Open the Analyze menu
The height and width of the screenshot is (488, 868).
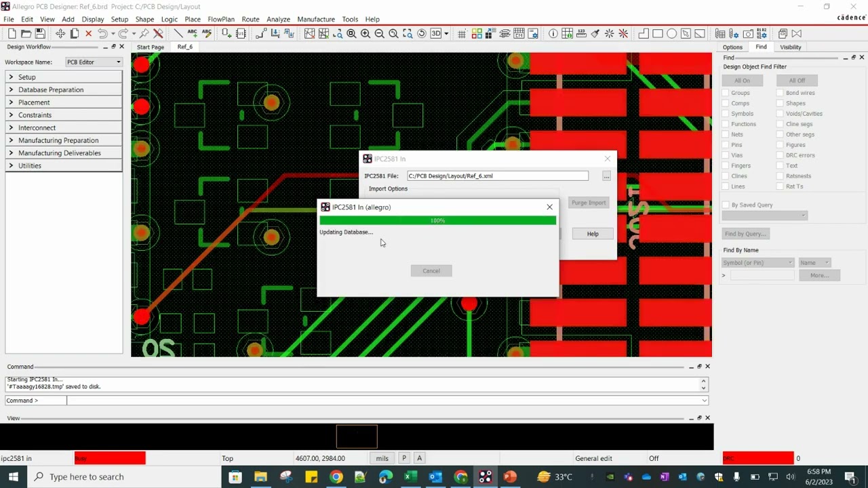278,19
